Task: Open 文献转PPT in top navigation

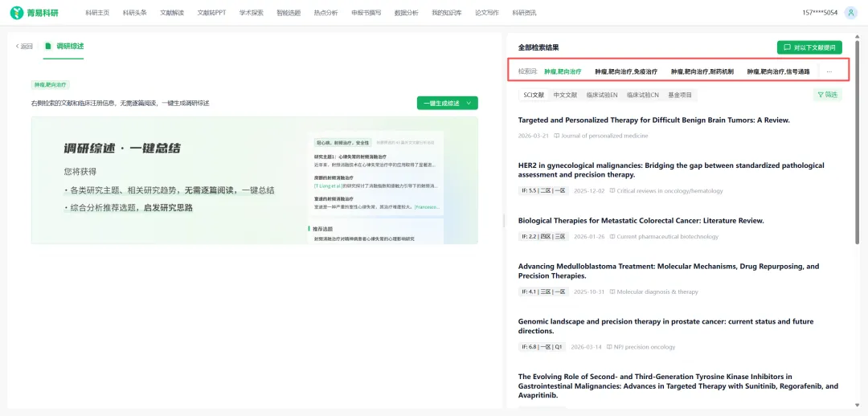Action: [x=211, y=13]
